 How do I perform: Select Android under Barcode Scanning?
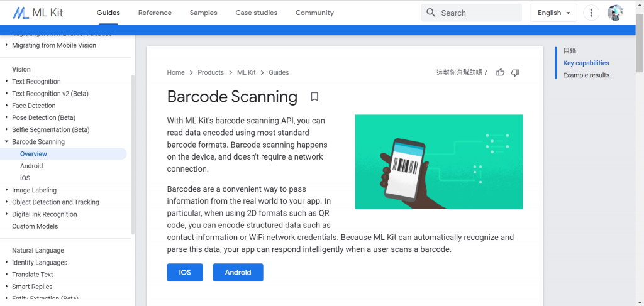tap(31, 166)
